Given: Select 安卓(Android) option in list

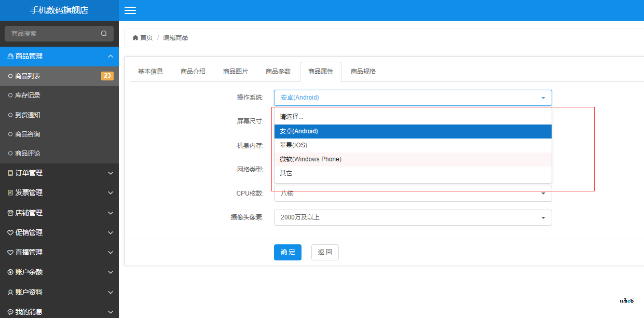Looking at the screenshot, I should [x=413, y=131].
